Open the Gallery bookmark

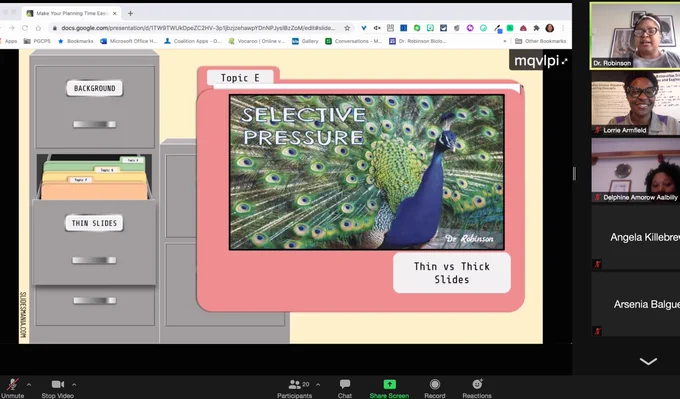tap(305, 41)
